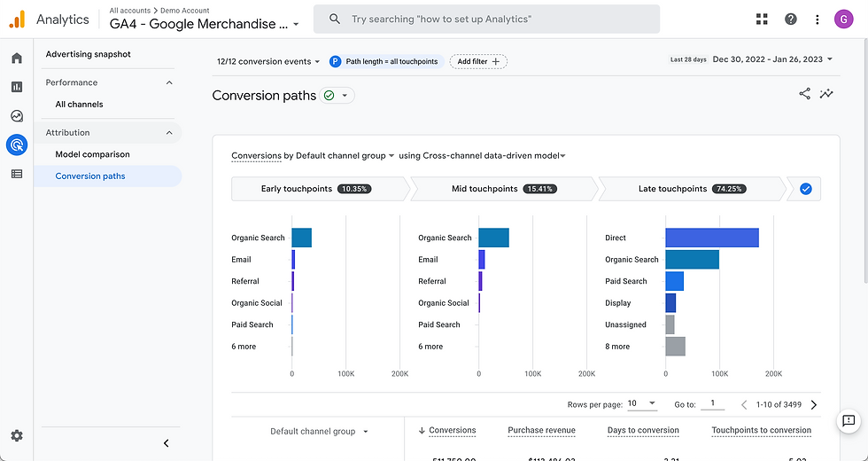Open the Google apps grid icon
The image size is (868, 461).
(x=762, y=20)
